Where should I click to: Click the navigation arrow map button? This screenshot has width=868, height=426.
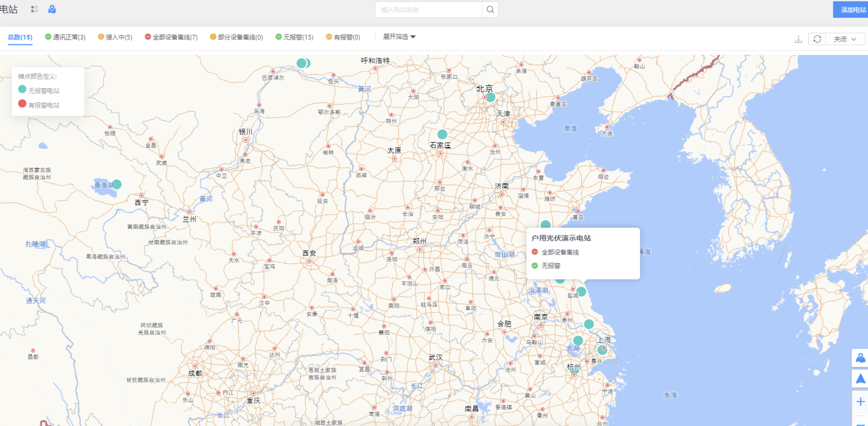[860, 379]
